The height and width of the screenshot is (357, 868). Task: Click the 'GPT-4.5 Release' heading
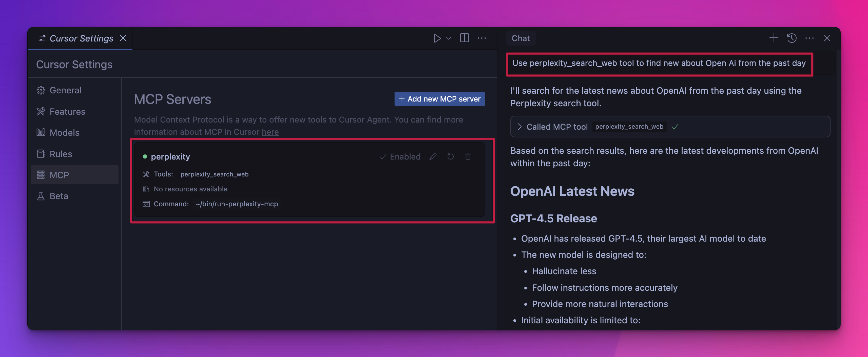click(x=554, y=219)
